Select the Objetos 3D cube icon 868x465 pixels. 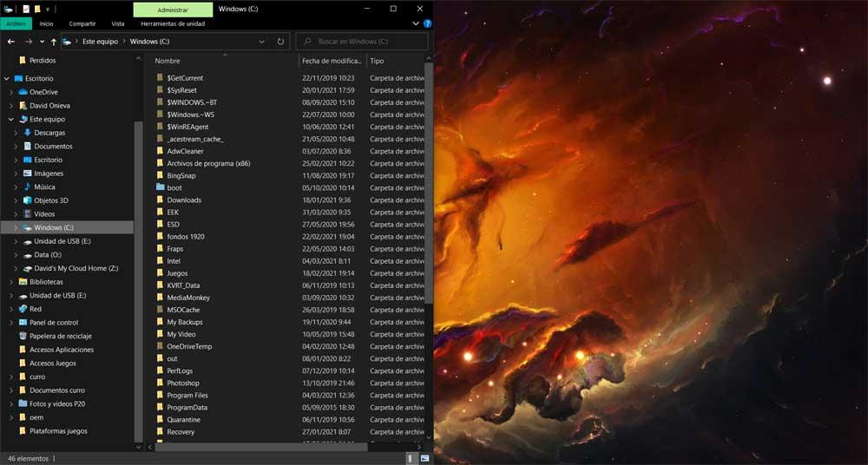(27, 200)
